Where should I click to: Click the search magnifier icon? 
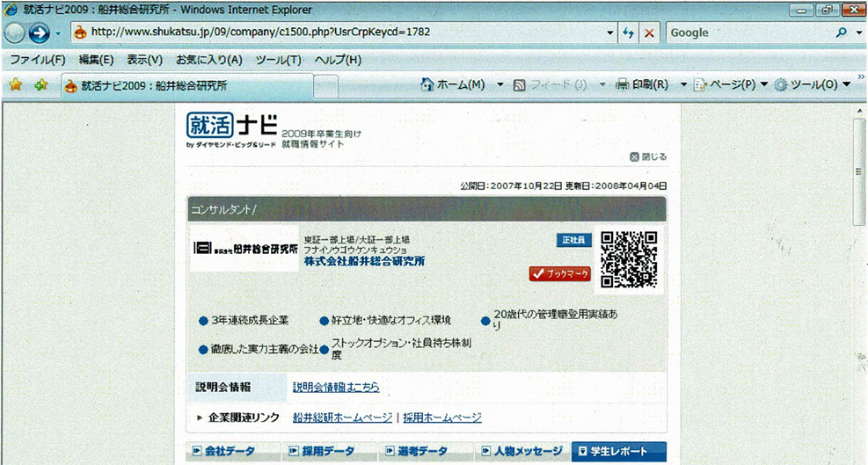(842, 33)
